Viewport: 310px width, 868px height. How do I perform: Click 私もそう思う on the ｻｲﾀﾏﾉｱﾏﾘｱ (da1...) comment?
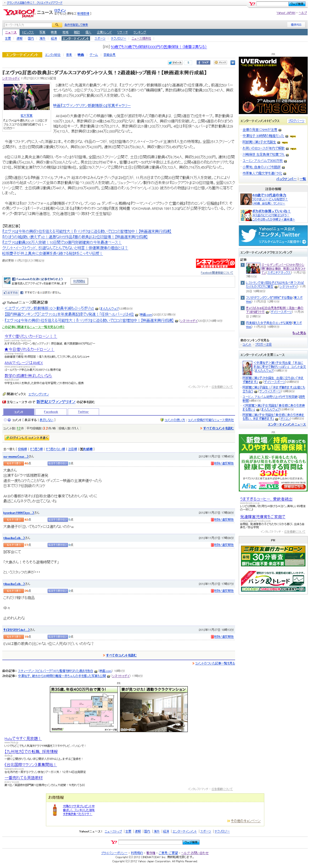(14, 637)
